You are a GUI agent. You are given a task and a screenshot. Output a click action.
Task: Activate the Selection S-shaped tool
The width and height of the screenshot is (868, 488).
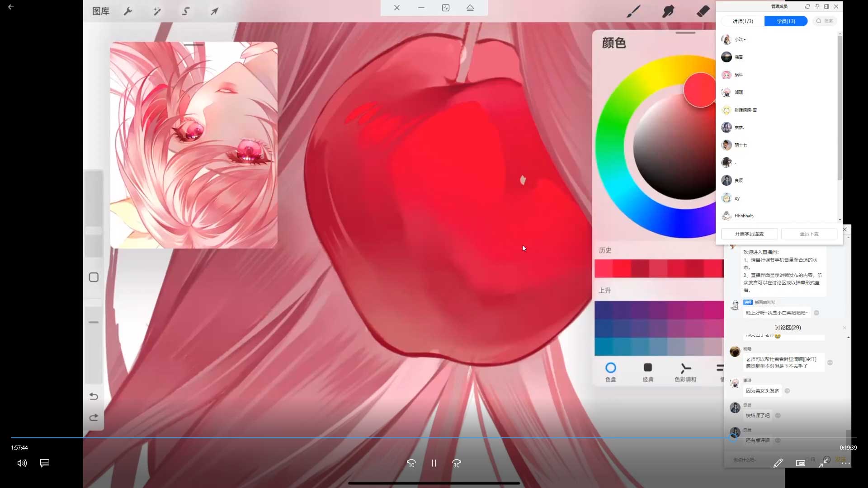coord(186,11)
